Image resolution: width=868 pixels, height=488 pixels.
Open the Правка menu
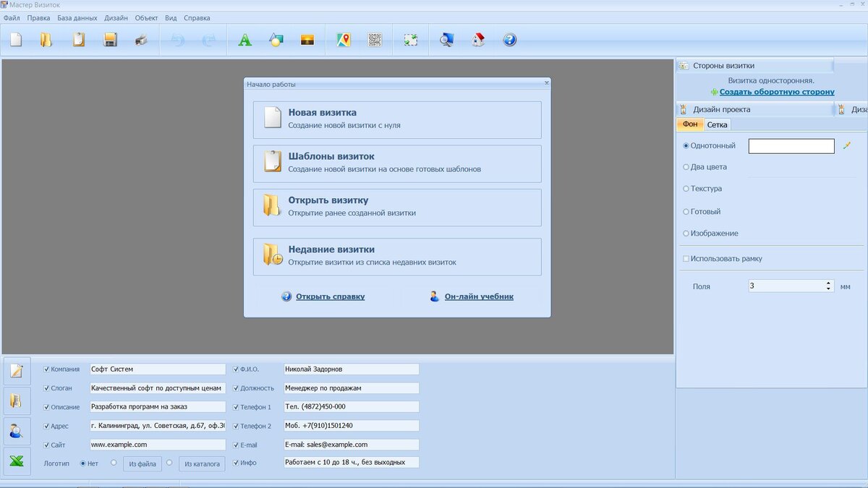point(39,18)
